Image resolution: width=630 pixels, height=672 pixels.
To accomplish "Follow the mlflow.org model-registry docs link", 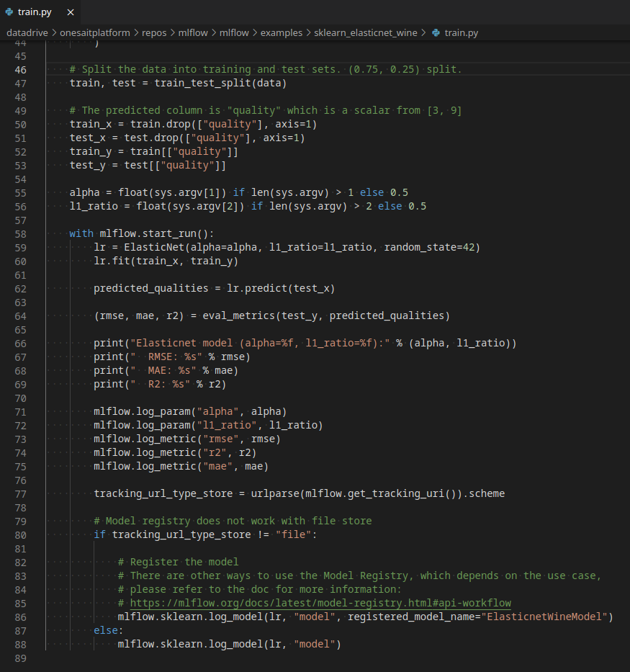I will pyautogui.click(x=320, y=603).
